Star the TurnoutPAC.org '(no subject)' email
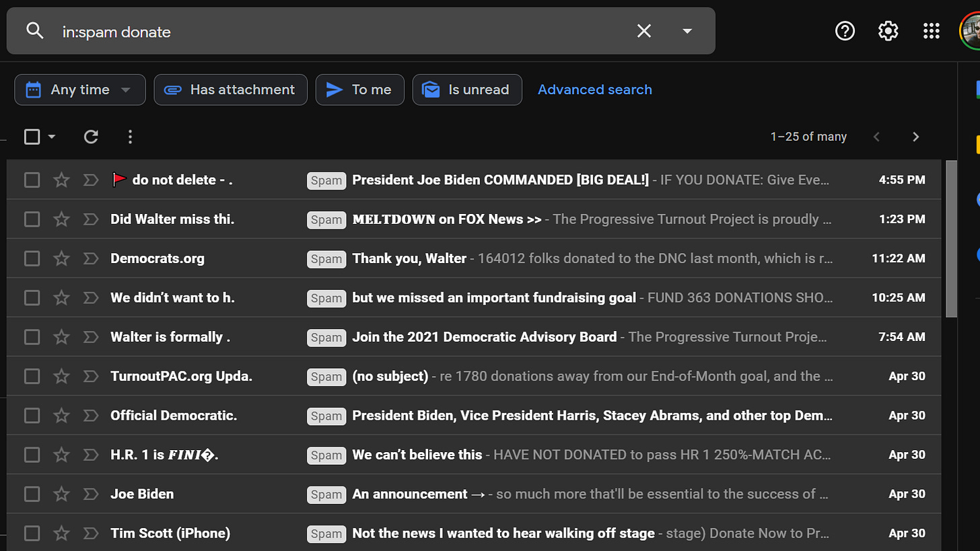The width and height of the screenshot is (980, 551). (61, 376)
